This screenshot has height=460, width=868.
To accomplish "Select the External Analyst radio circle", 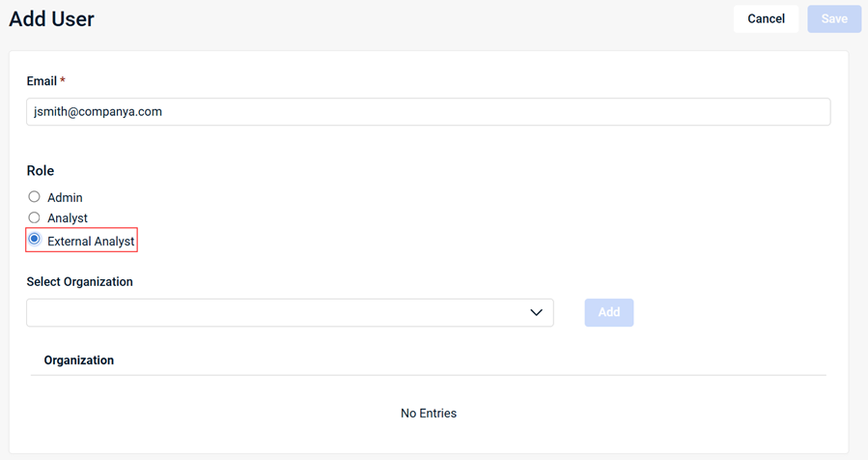I will click(x=34, y=240).
